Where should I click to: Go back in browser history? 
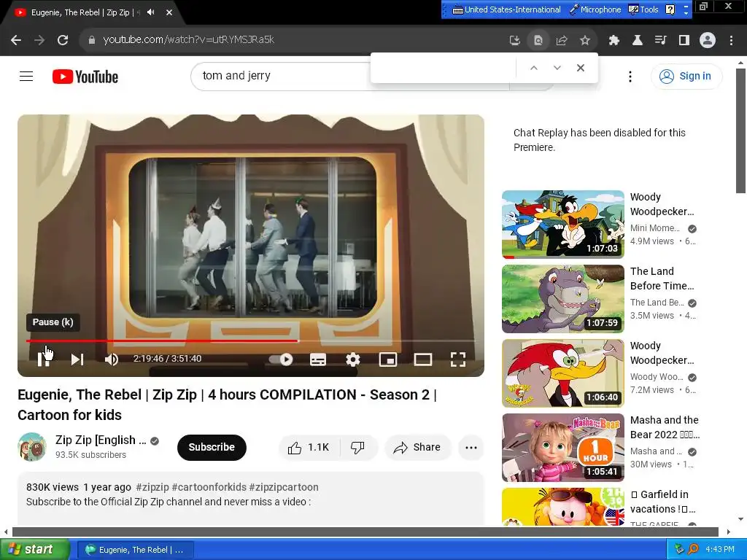(16, 40)
